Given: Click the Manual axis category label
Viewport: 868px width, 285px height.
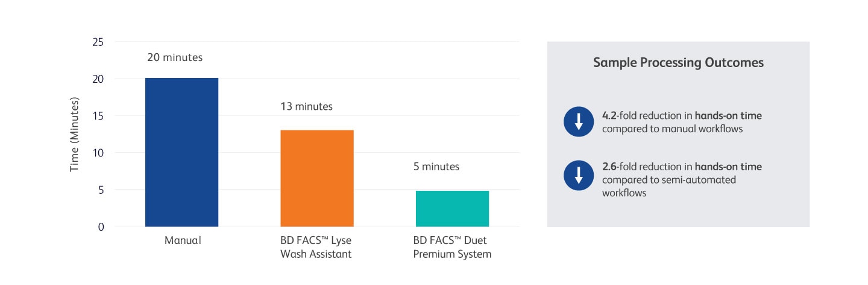Looking at the screenshot, I should pos(183,240).
